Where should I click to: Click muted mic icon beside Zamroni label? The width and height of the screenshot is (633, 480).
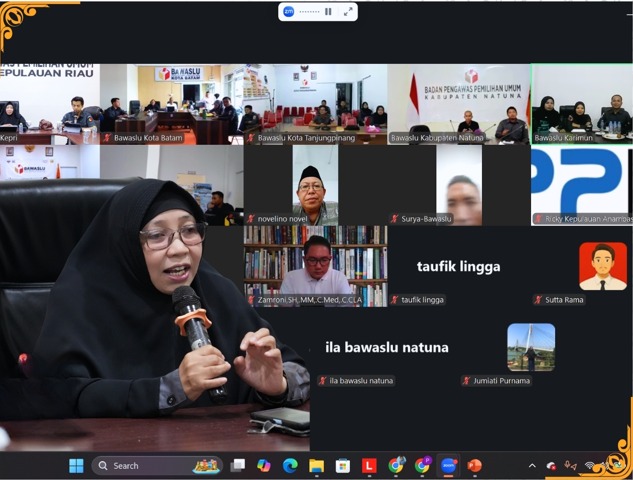coord(251,300)
